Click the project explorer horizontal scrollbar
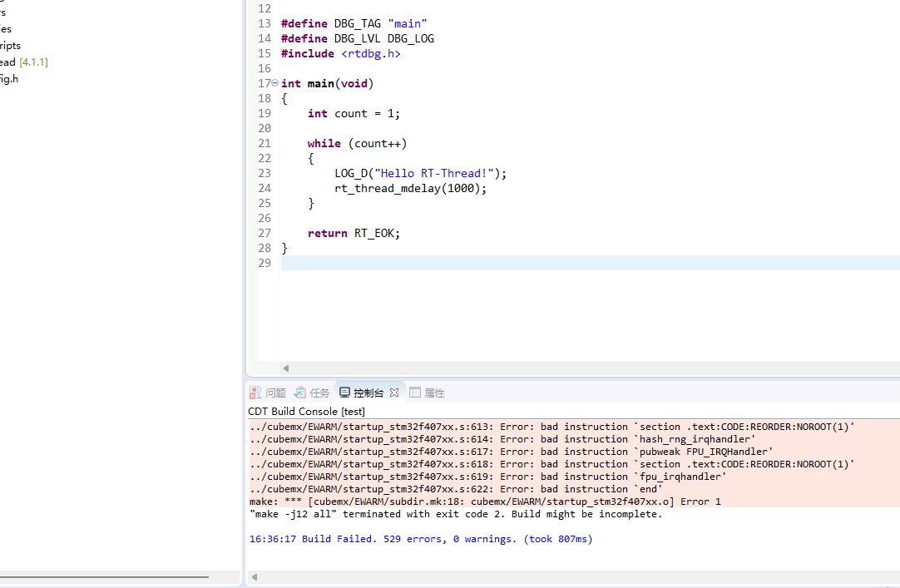This screenshot has width=900, height=588. pos(104,576)
